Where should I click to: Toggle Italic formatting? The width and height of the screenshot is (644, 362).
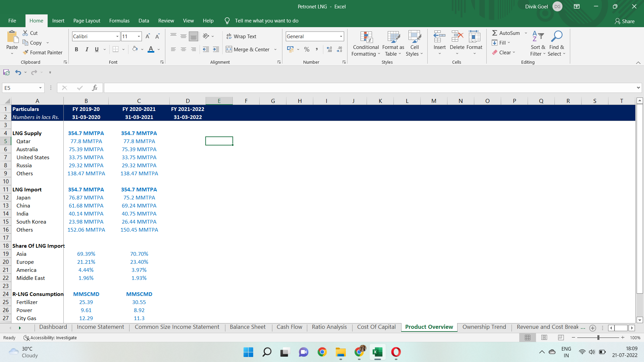[87, 49]
